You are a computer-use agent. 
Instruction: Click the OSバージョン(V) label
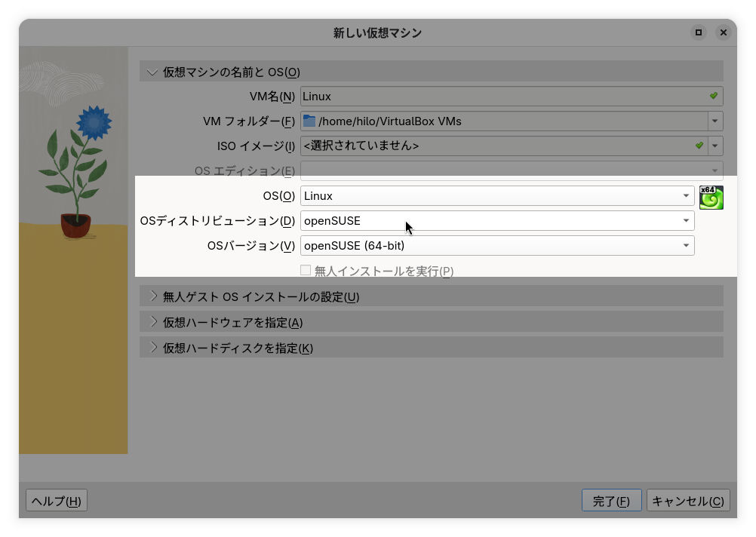pyautogui.click(x=251, y=246)
